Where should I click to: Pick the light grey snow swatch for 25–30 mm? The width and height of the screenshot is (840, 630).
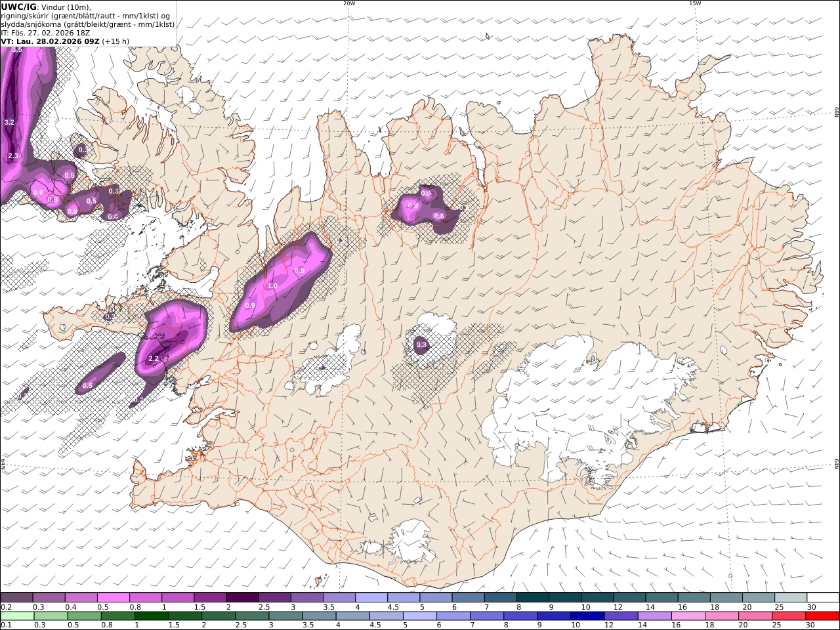791,597
